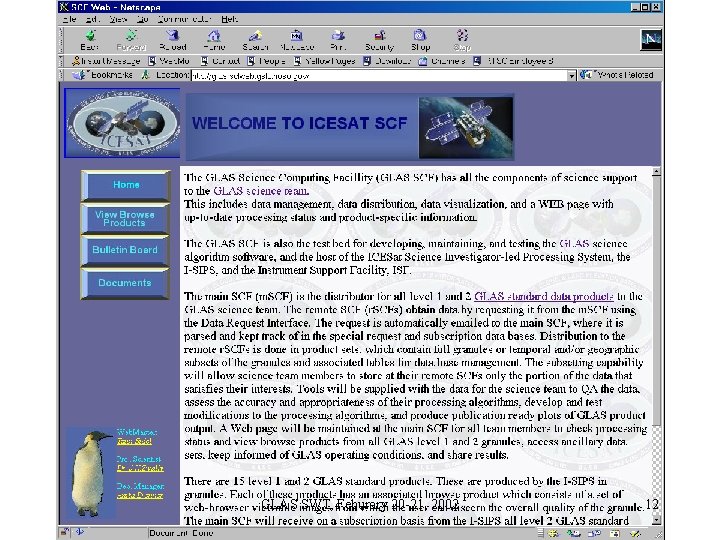Open Newsgroups from the component bar

click(594, 533)
